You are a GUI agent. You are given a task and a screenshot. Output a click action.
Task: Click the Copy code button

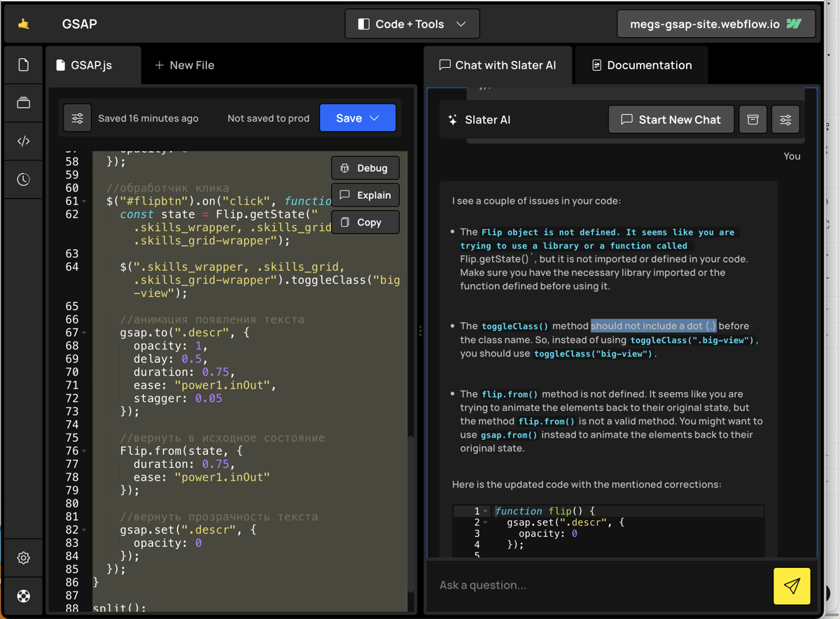365,223
